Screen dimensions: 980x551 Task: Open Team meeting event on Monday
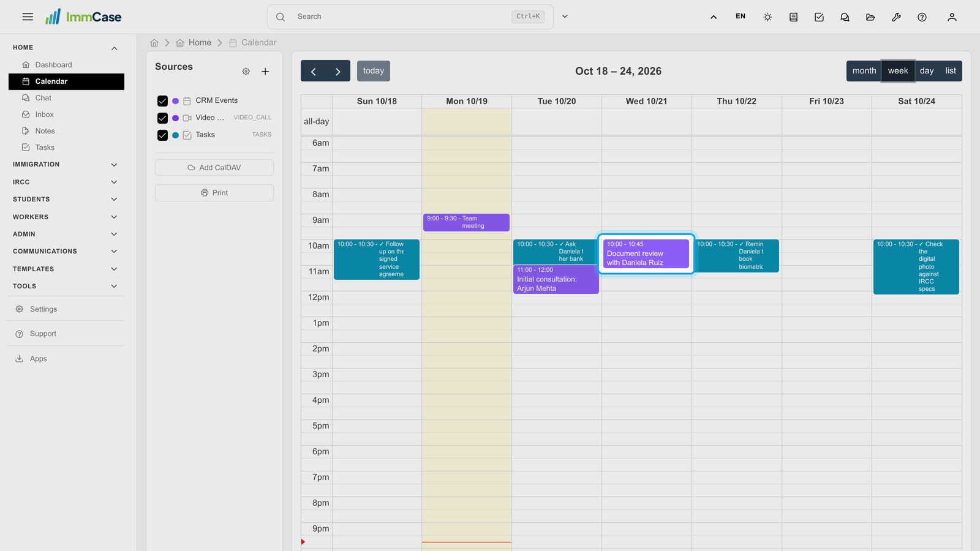click(x=466, y=222)
